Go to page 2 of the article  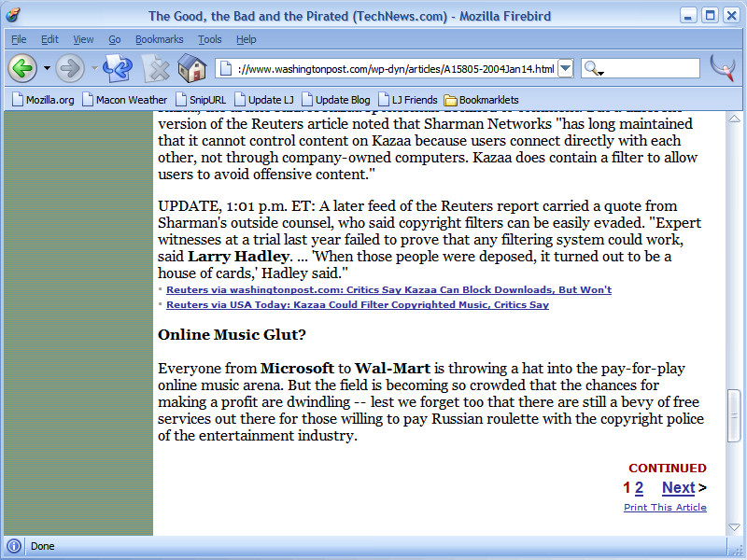(639, 487)
